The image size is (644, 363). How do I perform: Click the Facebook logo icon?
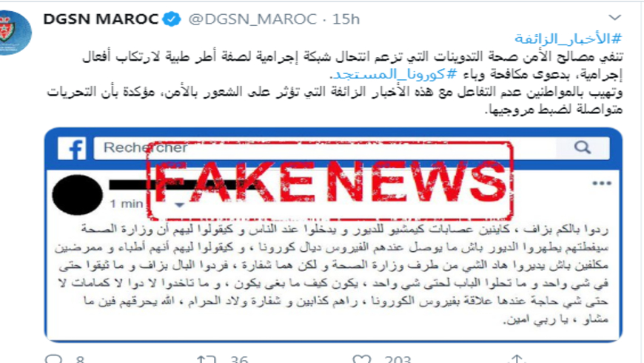click(x=72, y=148)
